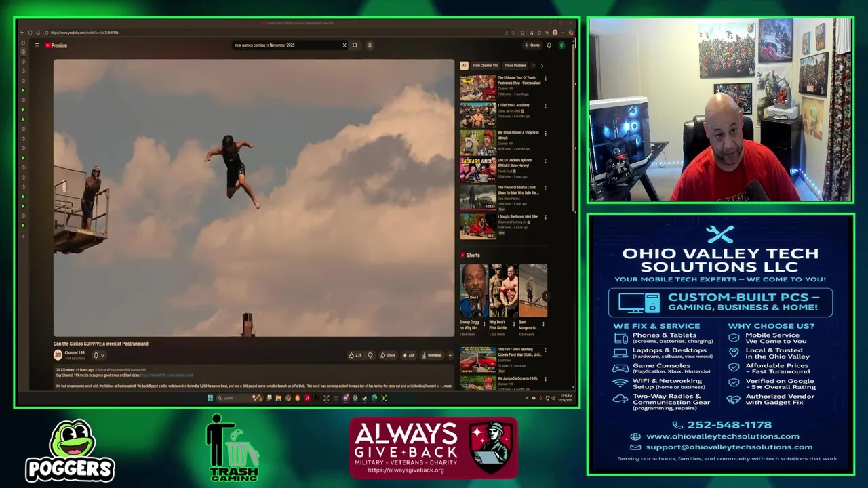Click the taskbar clock and date
The width and height of the screenshot is (868, 488).
[566, 398]
